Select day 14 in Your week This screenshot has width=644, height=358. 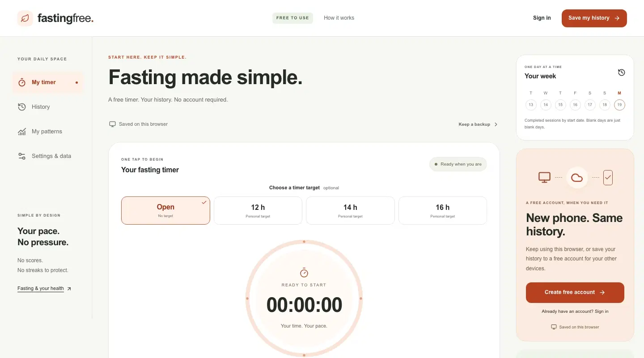pos(546,105)
